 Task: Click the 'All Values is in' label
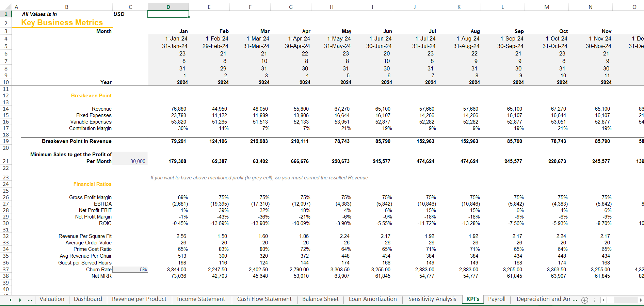tap(39, 14)
